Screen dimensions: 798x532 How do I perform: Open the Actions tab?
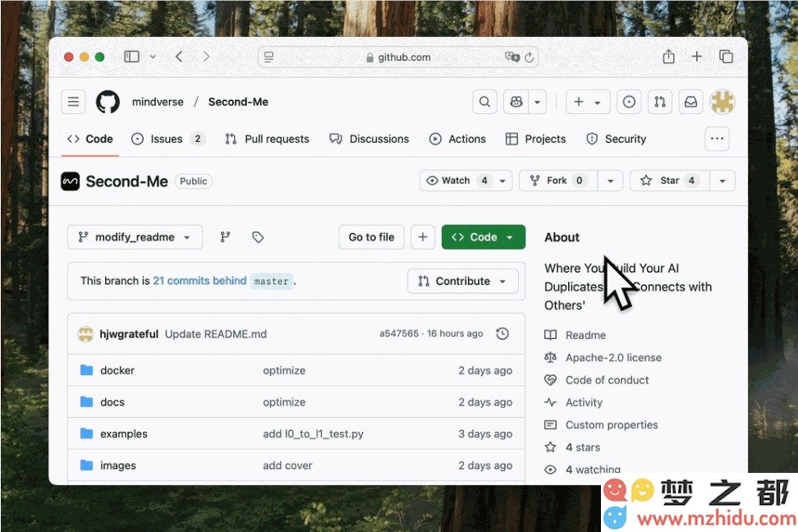point(457,139)
